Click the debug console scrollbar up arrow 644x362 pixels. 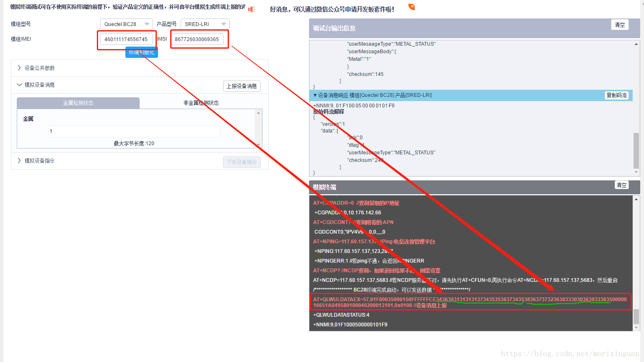point(636,44)
